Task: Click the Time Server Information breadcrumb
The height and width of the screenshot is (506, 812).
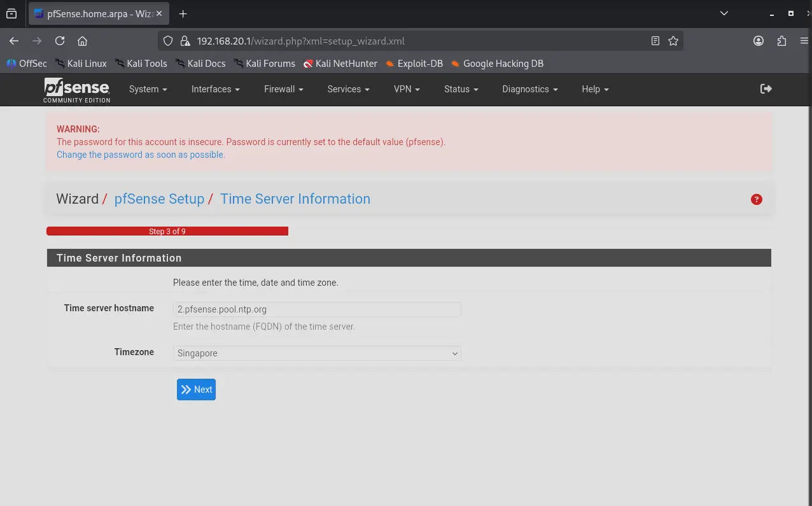Action: pos(295,199)
